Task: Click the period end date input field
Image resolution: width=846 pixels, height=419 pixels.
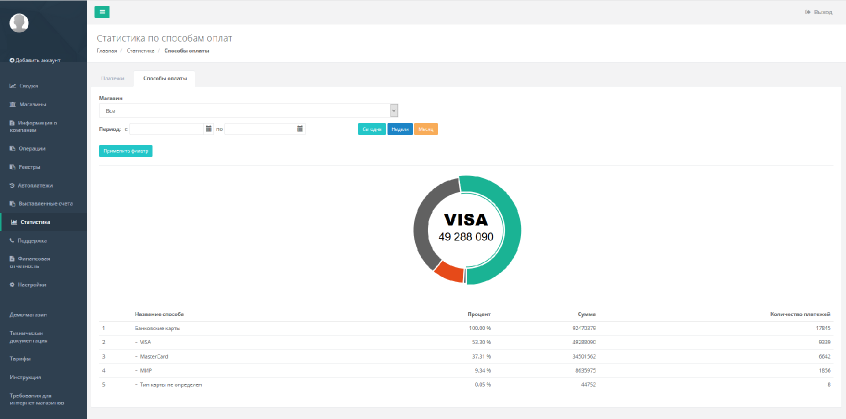Action: 260,129
